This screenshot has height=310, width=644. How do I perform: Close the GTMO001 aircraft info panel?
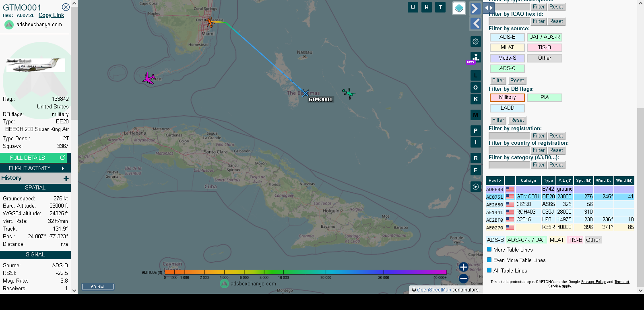(66, 7)
